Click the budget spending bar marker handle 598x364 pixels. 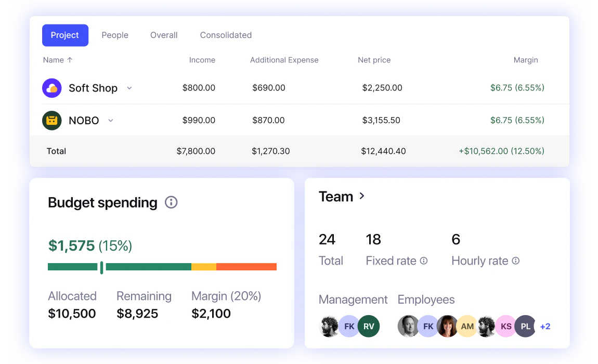[101, 267]
